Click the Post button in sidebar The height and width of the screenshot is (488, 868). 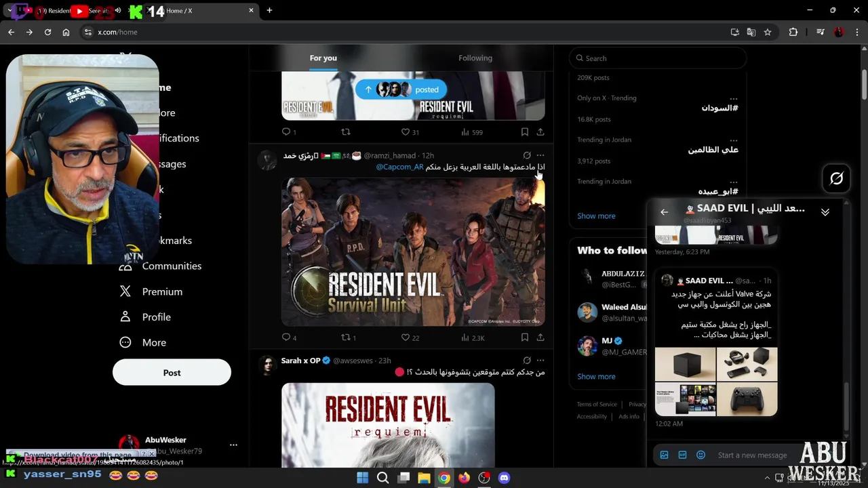pos(172,373)
